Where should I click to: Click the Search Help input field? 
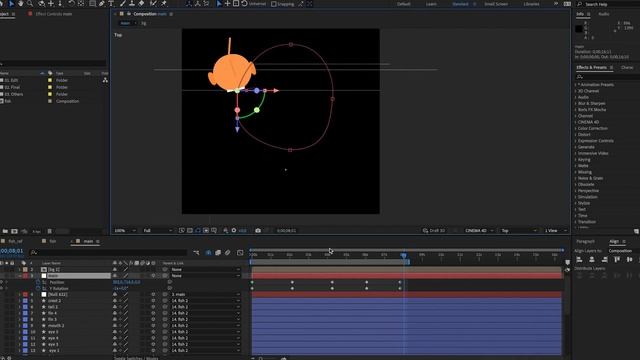pos(608,4)
